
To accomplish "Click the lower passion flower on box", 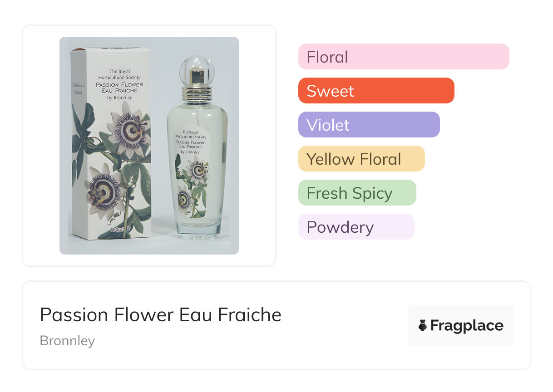I will [104, 191].
